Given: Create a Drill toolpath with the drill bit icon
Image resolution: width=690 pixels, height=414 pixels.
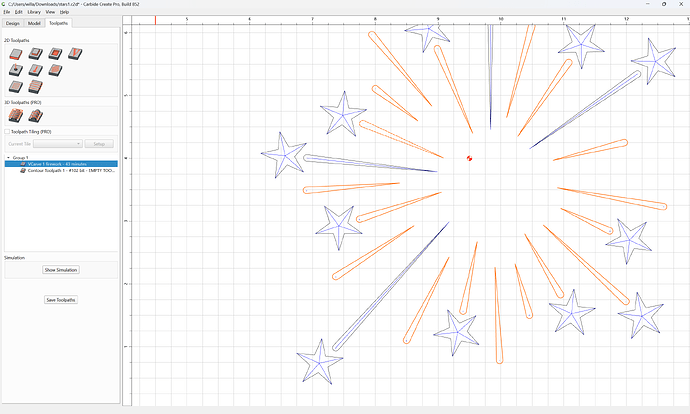Looking at the screenshot, I should coord(15,70).
